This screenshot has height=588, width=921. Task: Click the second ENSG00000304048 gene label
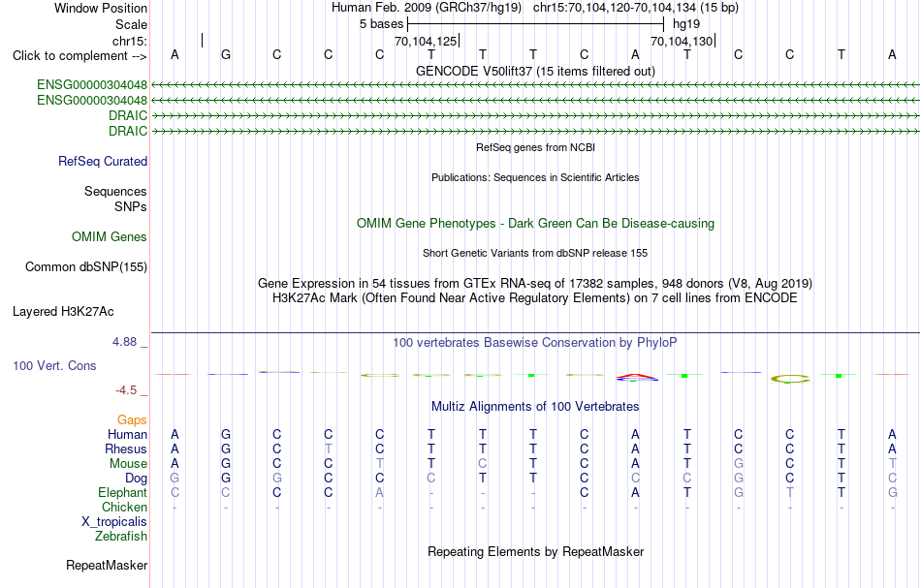pos(92,100)
